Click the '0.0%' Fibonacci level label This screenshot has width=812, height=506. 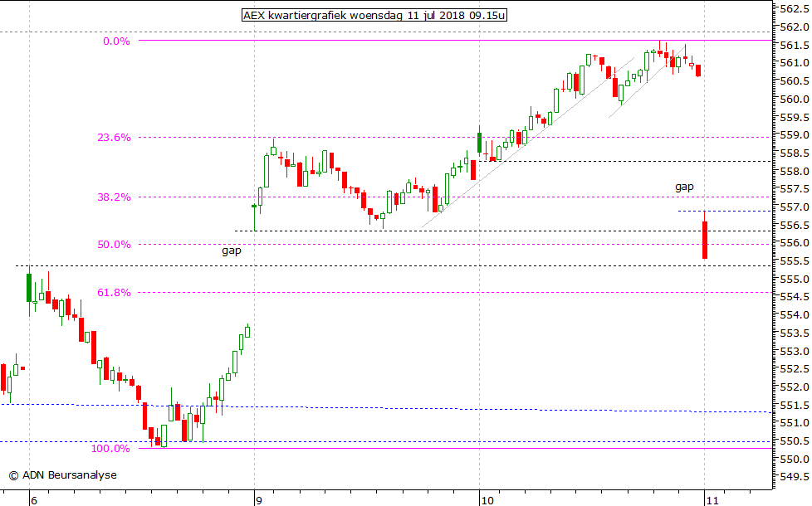(116, 41)
